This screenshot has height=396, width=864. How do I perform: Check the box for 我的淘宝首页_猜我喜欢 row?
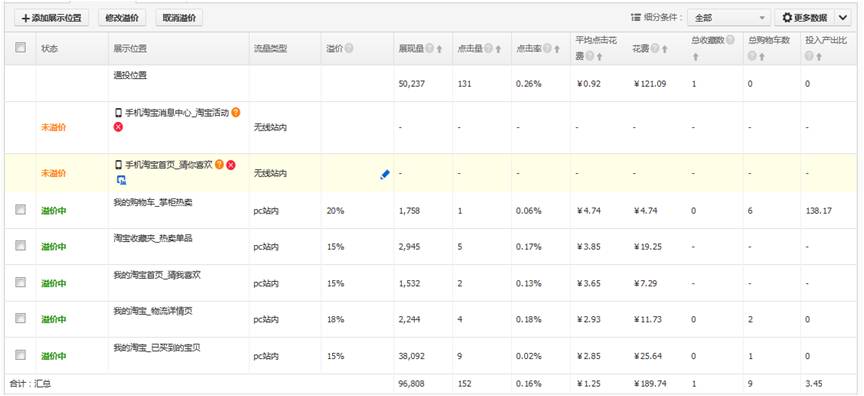(x=20, y=282)
